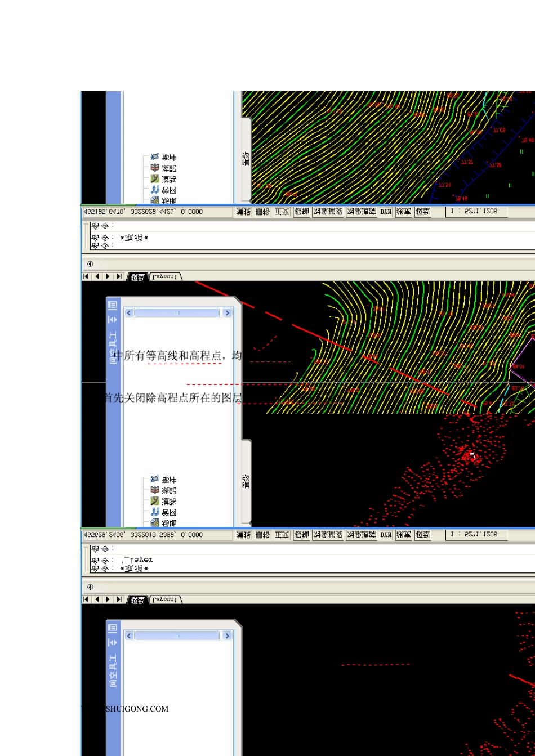The height and width of the screenshot is (756, 535).
Task: Toggle DYN dynamic input in the upper status bar
Action: pos(386,212)
